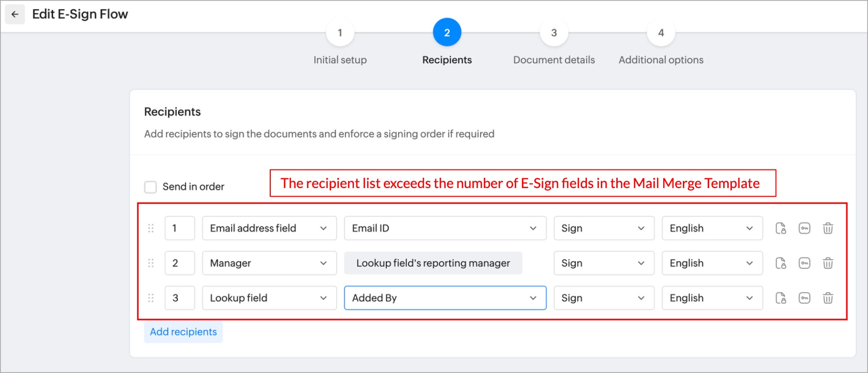Click the Add recipients button
868x373 pixels.
(x=183, y=332)
